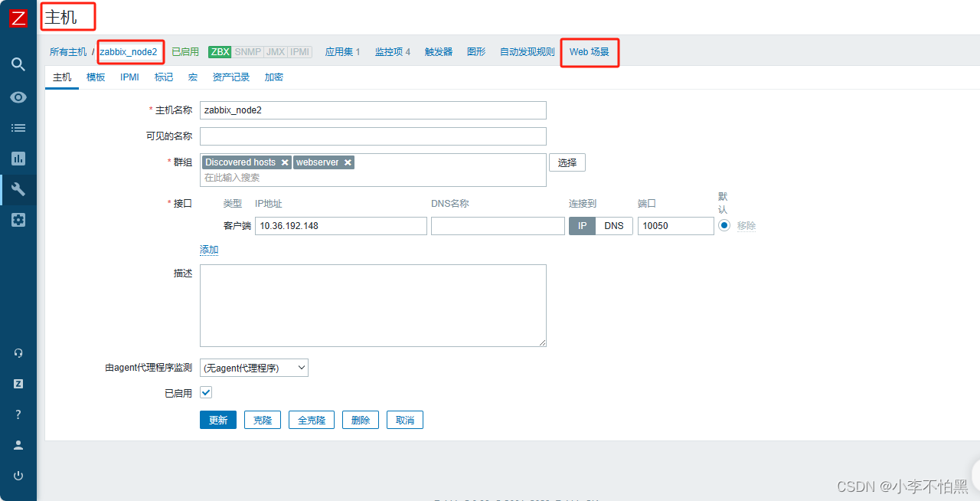Viewport: 980px width, 501px height.
Task: Select the default interface radio button
Action: [x=725, y=225]
